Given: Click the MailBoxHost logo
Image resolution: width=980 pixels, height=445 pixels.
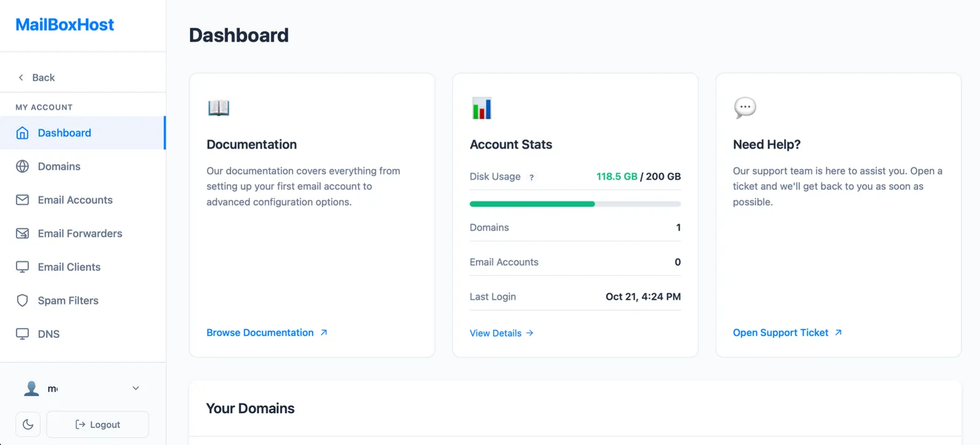Looking at the screenshot, I should 65,24.
